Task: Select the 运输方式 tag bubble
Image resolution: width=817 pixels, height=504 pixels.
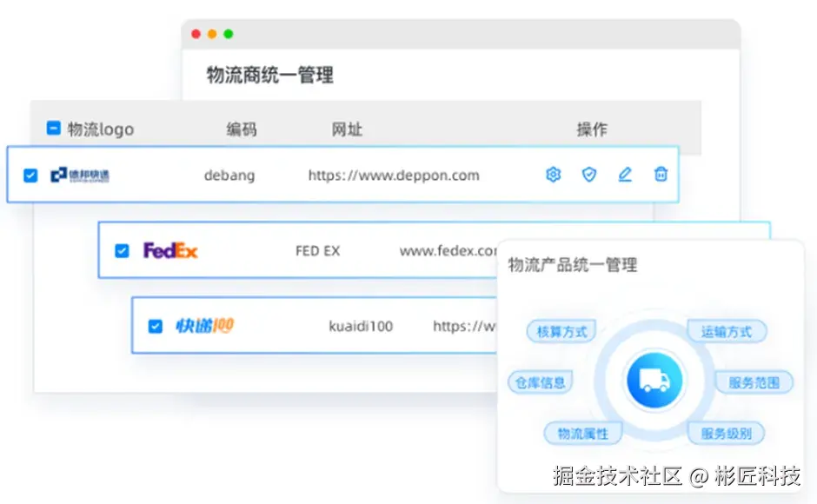Action: tap(727, 330)
